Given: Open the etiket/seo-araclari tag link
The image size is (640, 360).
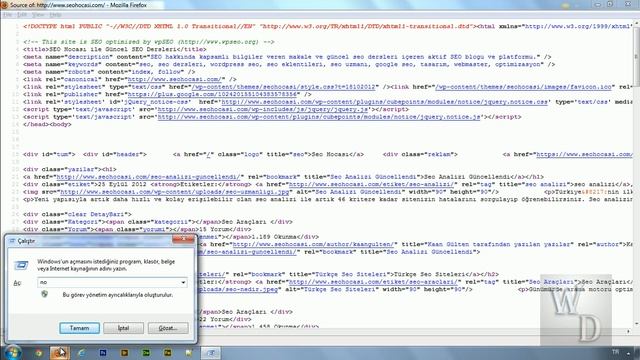Looking at the screenshot, I should (373, 282).
